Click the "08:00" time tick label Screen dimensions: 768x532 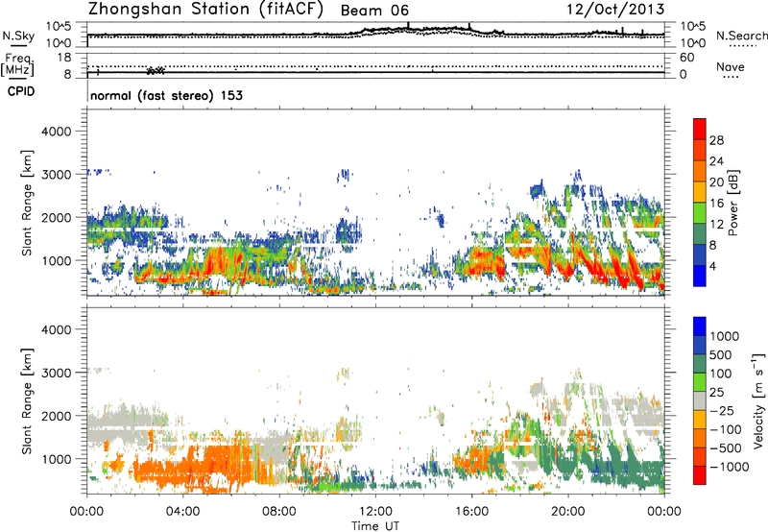pos(279,512)
